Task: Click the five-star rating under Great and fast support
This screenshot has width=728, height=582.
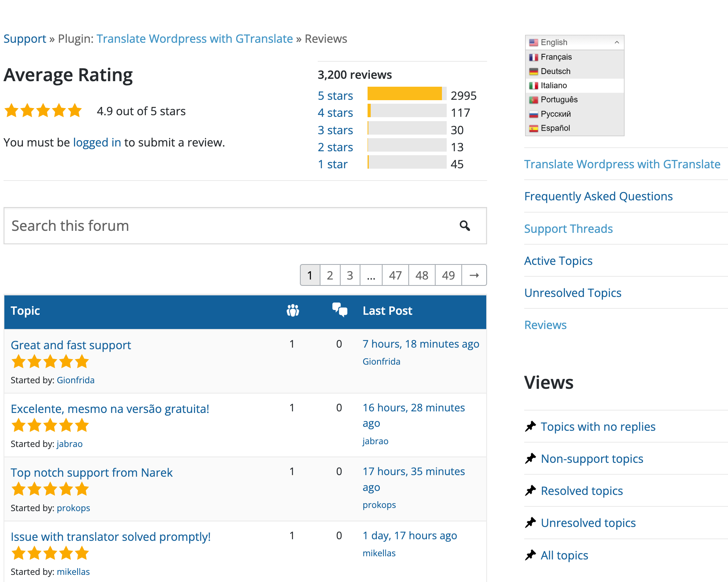Action: pos(50,361)
